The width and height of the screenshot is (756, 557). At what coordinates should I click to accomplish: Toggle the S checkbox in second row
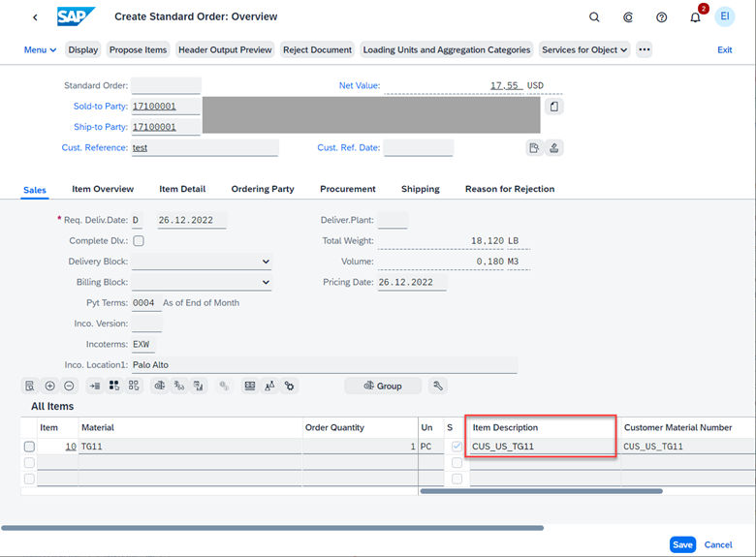tap(457, 463)
